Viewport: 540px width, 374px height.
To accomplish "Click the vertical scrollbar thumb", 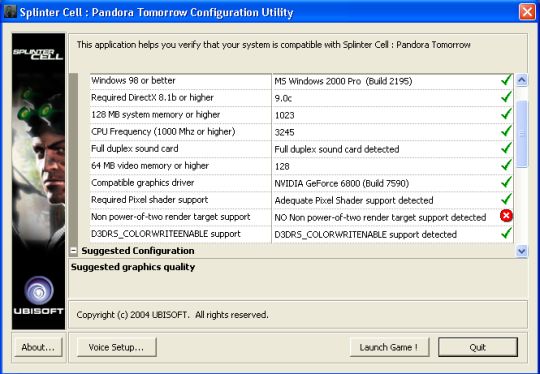I will click(x=522, y=134).
